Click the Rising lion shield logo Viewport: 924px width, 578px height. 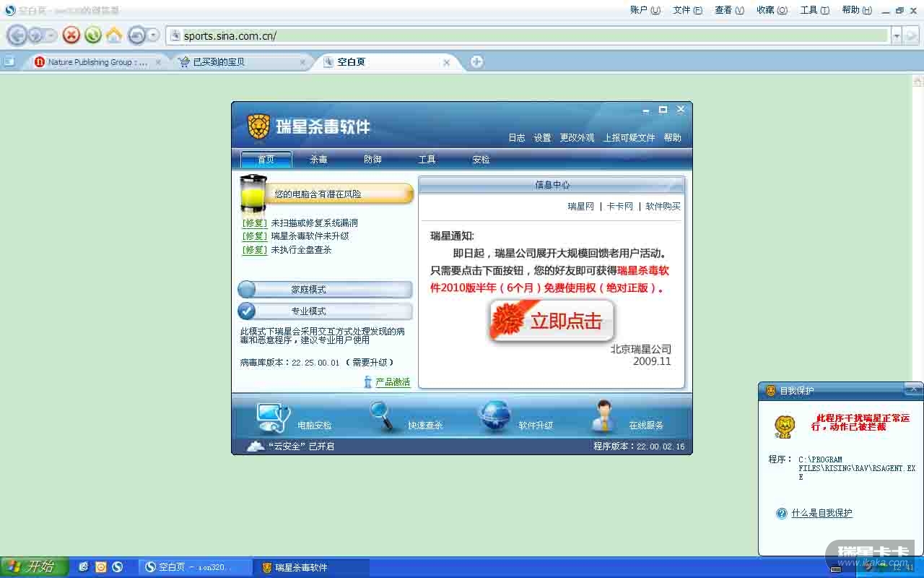click(258, 126)
